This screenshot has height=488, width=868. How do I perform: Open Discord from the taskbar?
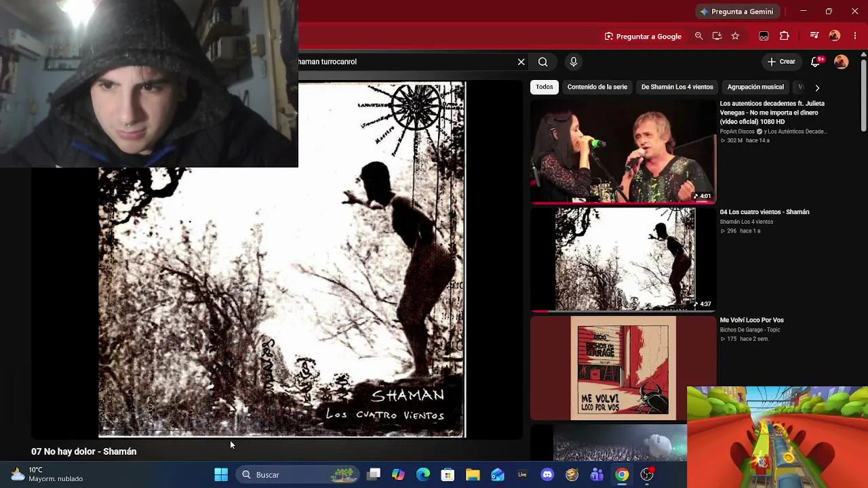(547, 474)
